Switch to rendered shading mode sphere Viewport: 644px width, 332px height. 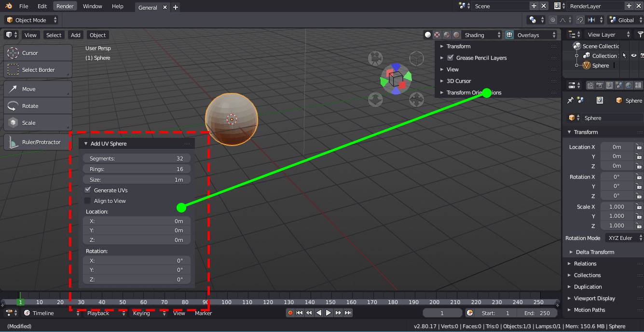[x=456, y=35]
